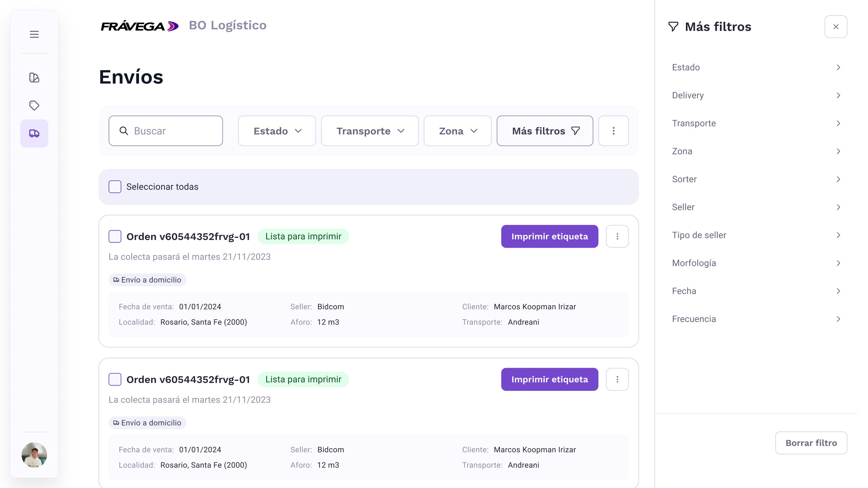Open the Zona dropdown filter
Viewport: 868px width, 488px height.
457,131
